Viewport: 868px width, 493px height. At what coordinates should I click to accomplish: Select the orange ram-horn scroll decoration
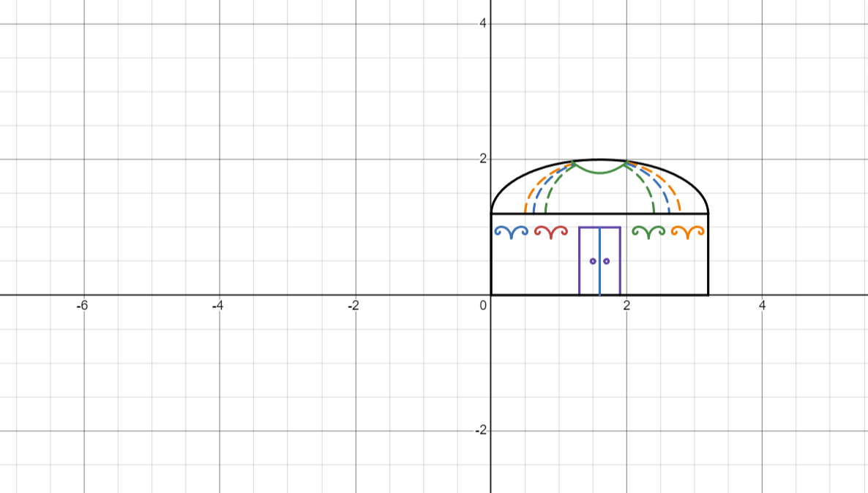pyautogui.click(x=687, y=232)
